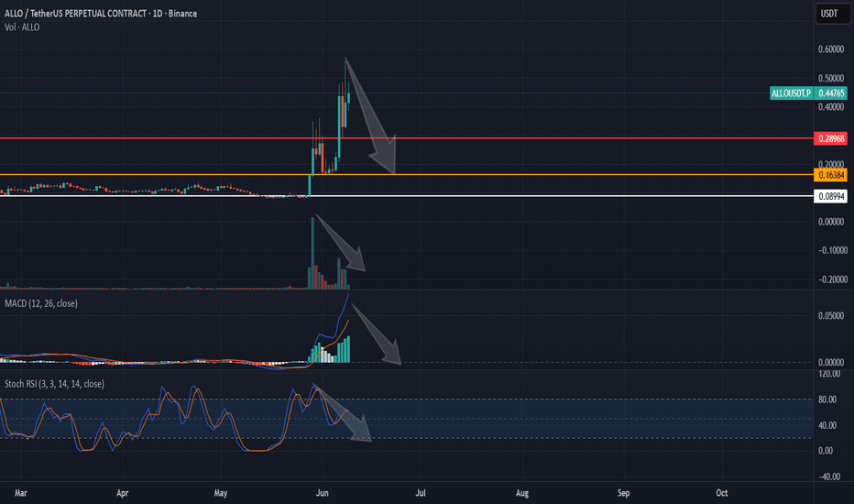
Task: Select the Vol · ALLO indicator label
Action: coord(22,27)
